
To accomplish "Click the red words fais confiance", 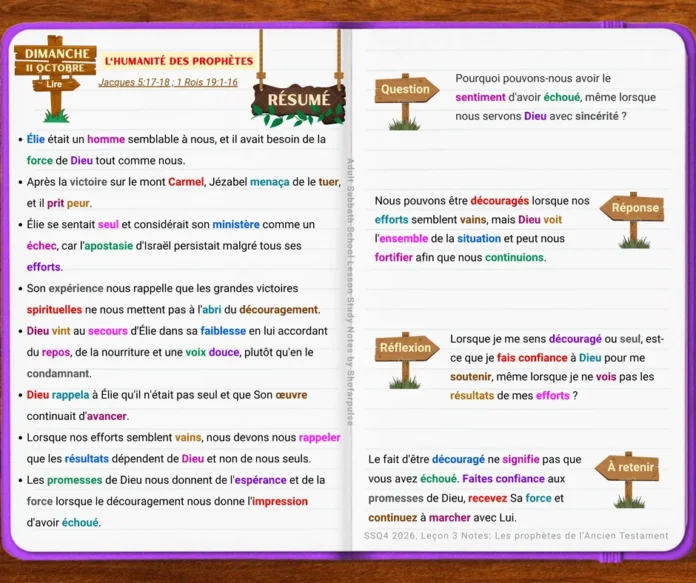I will (532, 358).
